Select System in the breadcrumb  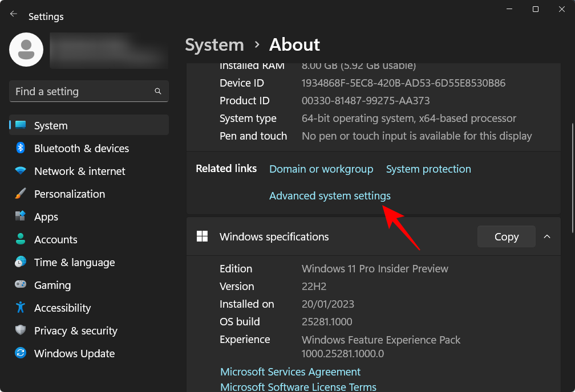click(214, 44)
